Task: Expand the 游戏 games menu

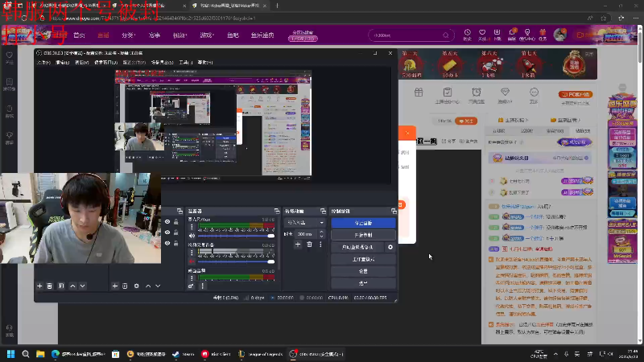Action: click(x=207, y=35)
